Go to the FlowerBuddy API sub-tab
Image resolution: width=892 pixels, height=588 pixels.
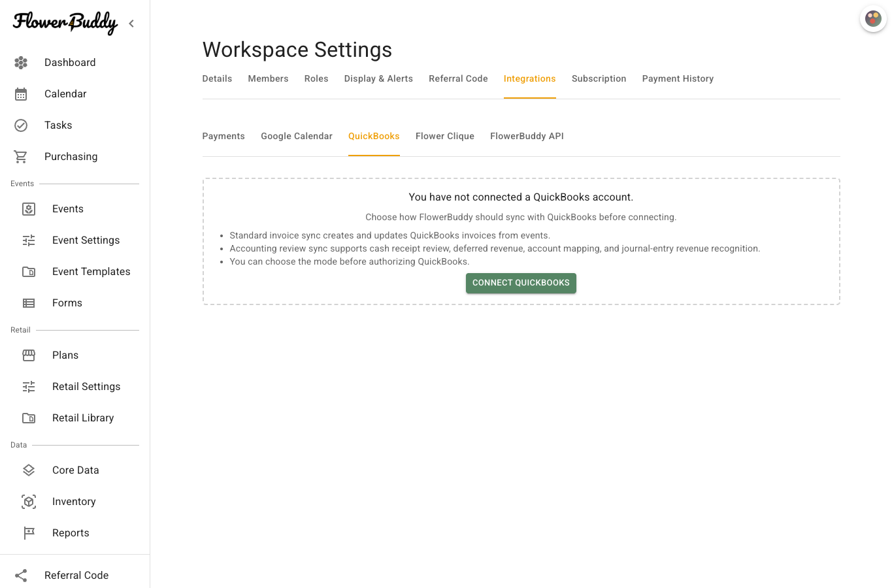(527, 136)
